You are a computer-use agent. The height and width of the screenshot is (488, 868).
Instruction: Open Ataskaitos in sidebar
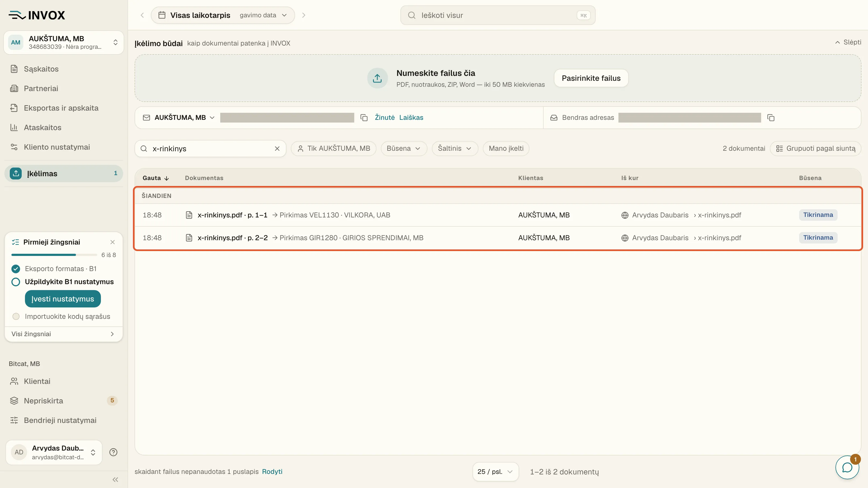43,128
